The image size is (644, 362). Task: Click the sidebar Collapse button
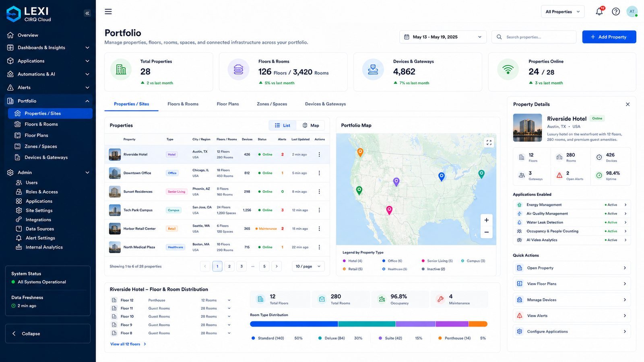point(48,333)
